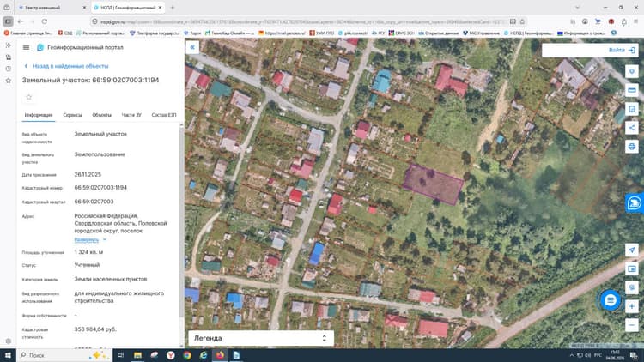Print the map using printer icon

(x=632, y=147)
